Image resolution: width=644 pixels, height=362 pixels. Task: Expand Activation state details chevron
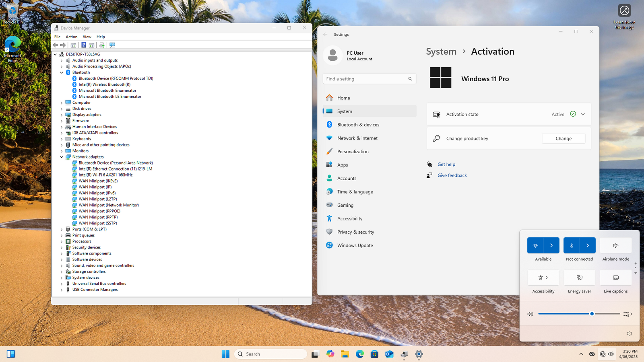(583, 114)
